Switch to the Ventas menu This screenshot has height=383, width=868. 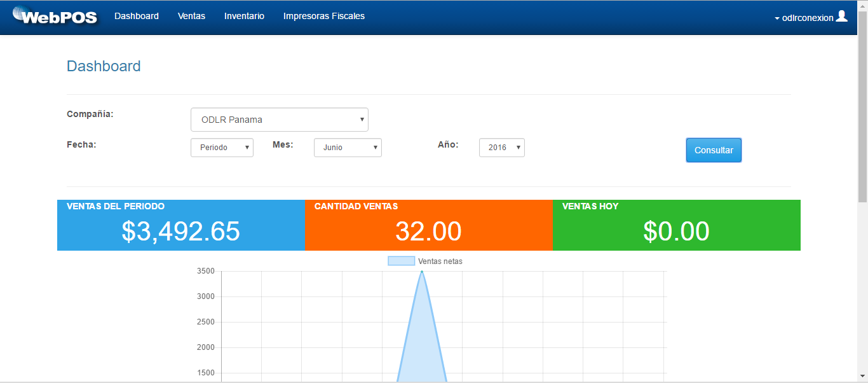(x=191, y=16)
